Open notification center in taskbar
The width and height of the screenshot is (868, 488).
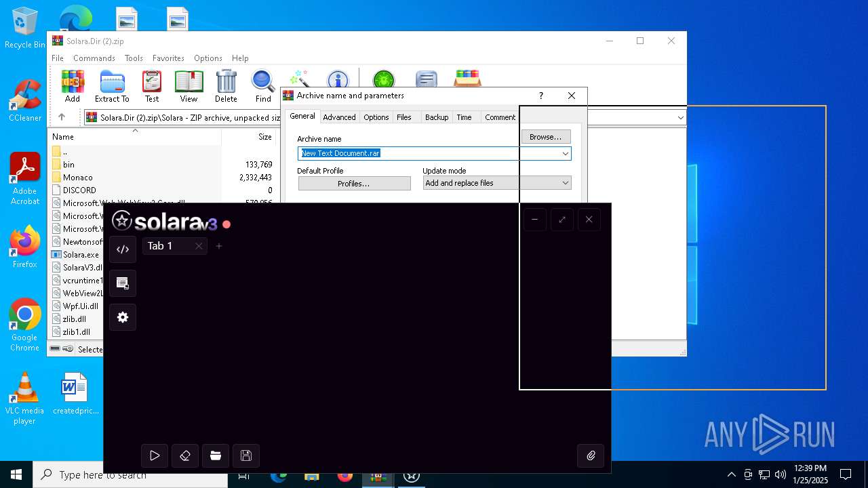[846, 474]
